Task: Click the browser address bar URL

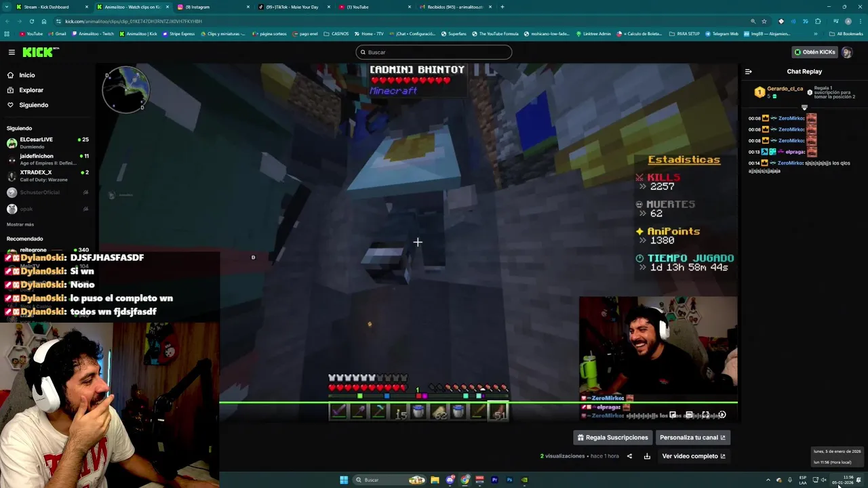Action: coord(134,21)
